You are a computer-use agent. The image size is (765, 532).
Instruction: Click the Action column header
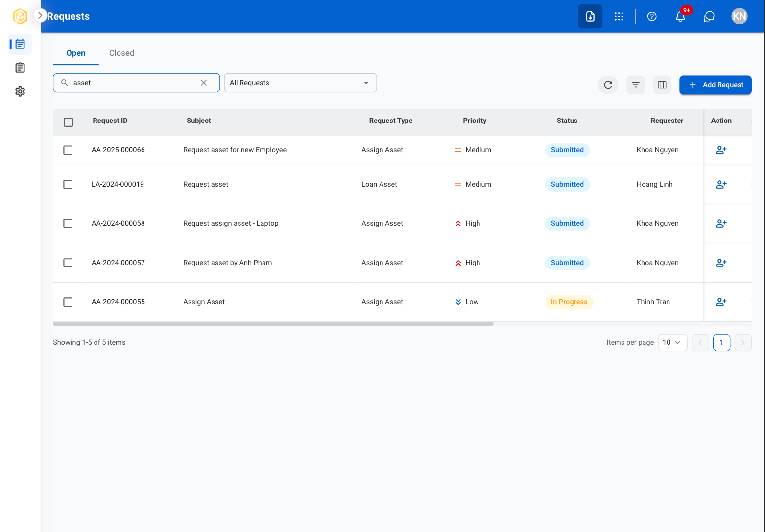(721, 121)
